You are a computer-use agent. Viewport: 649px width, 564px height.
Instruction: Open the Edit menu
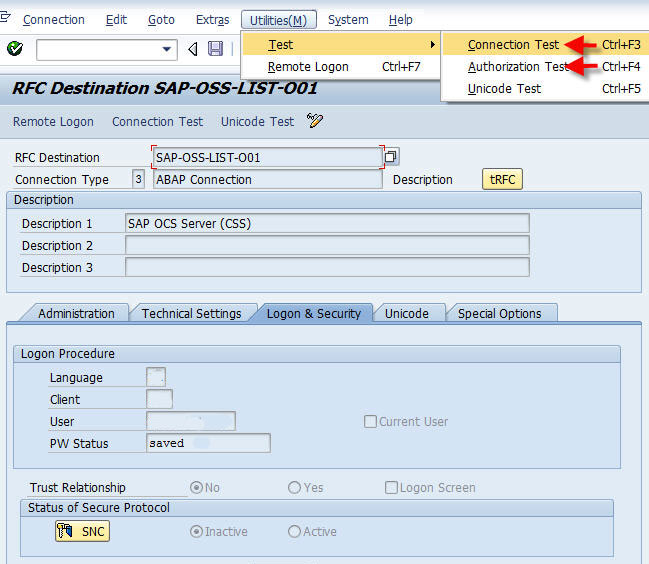tap(116, 19)
